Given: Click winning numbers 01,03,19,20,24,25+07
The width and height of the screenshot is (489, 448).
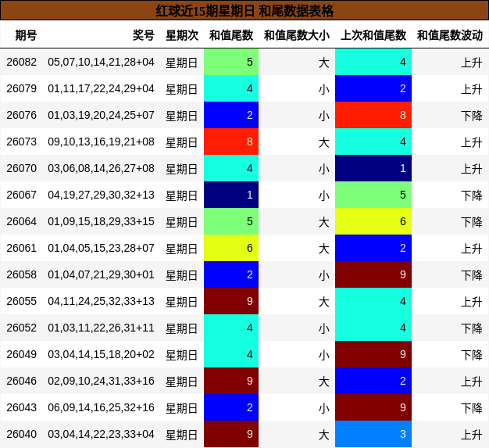Looking at the screenshot, I should pos(101,115).
